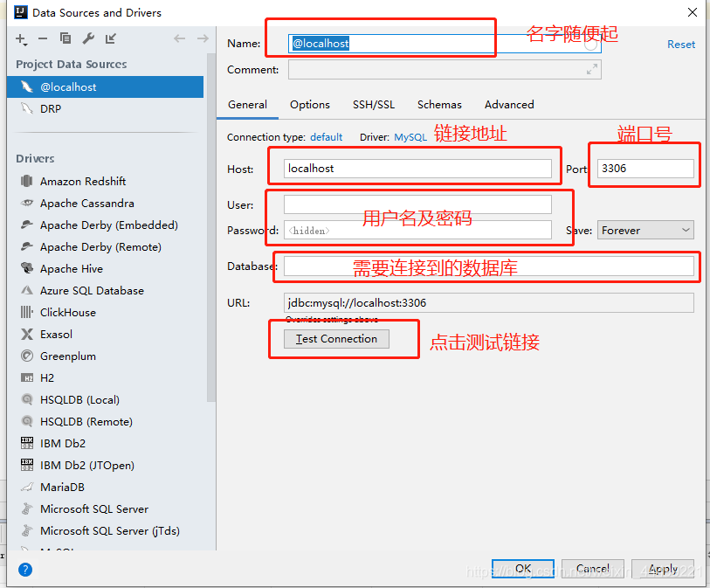Viewport: 710px width, 588px height.
Task: Select the Azure SQL Database driver
Action: click(x=92, y=290)
